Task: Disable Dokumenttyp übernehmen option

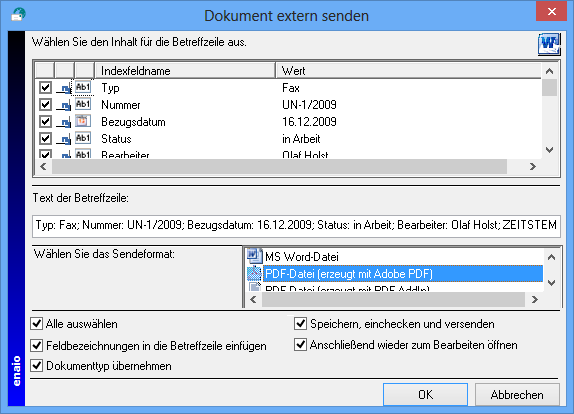Action: (x=37, y=365)
